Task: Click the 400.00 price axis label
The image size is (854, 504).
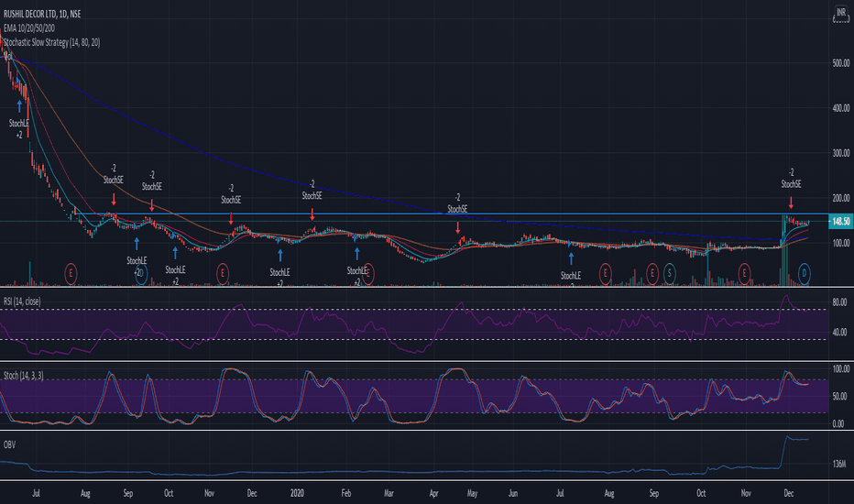Action: point(841,108)
